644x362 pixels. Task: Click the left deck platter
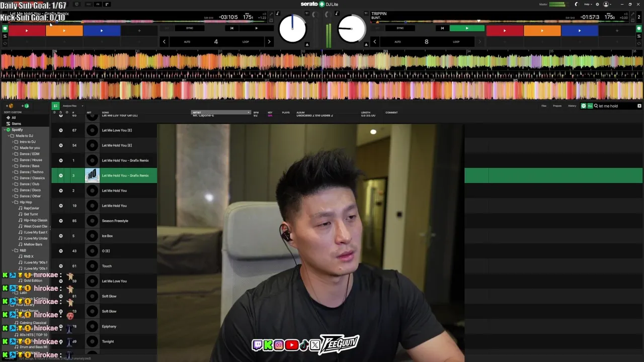point(292,29)
